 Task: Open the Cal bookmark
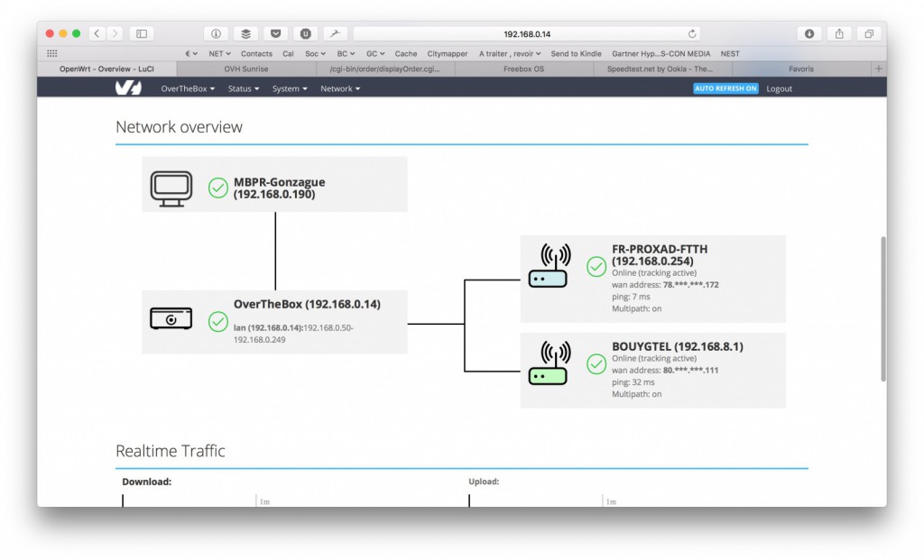(288, 53)
